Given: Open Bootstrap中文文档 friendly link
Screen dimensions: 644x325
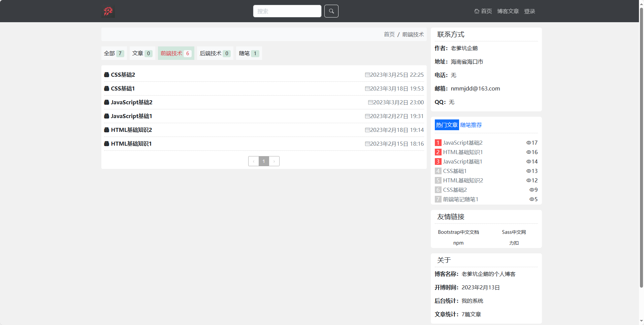Looking at the screenshot, I should coord(458,232).
